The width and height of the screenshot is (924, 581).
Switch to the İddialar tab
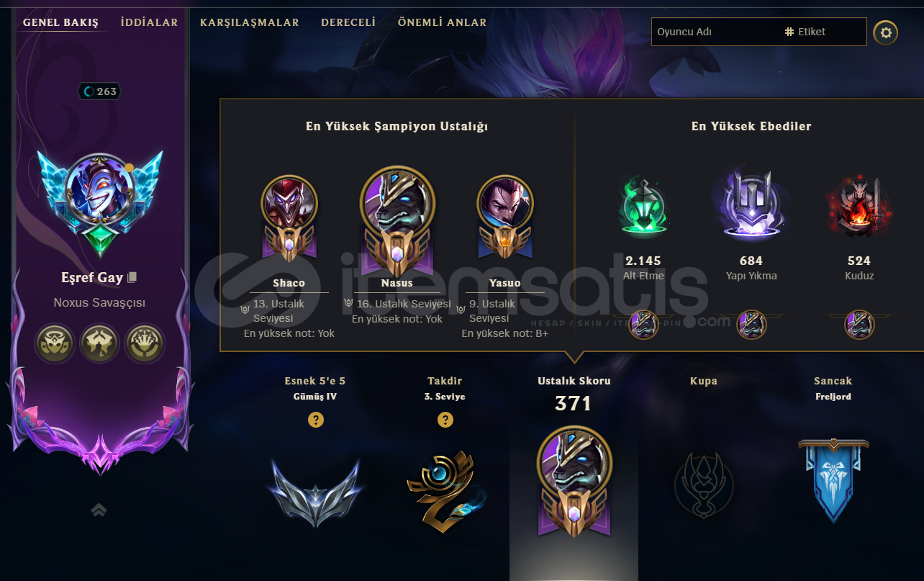(x=150, y=22)
